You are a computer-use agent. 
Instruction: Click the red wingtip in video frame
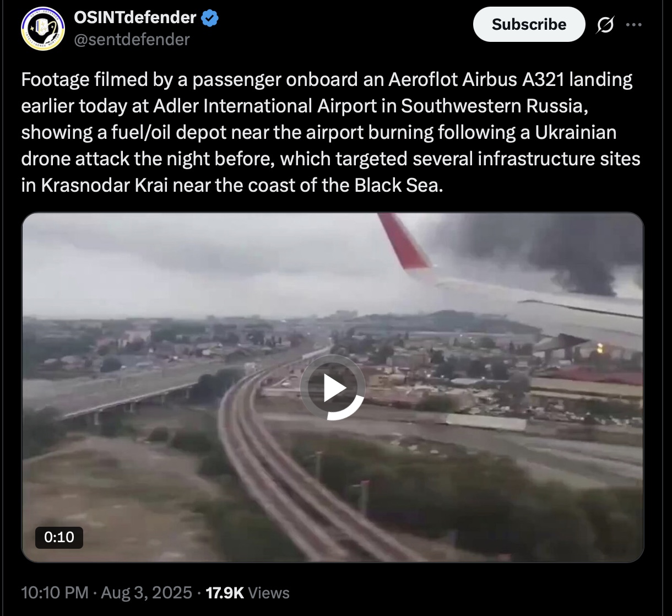(404, 241)
